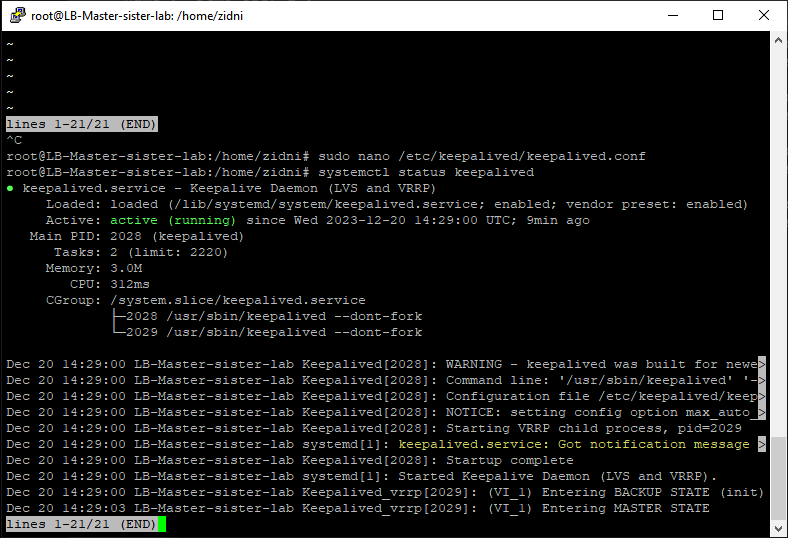Close the PuTTY session window
Viewport: 788px width, 538px height.
764,15
